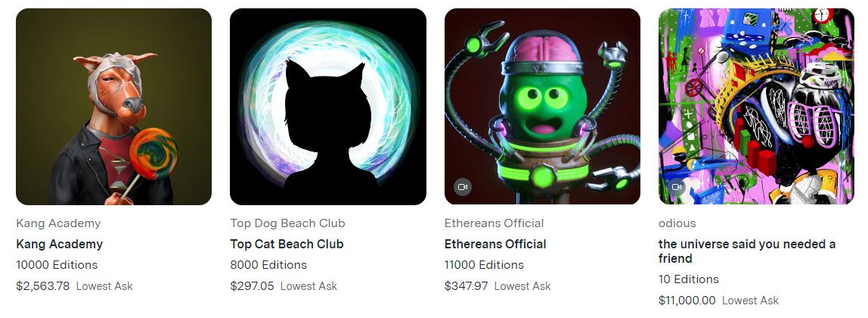Select Top Cat Beach Club title
Image resolution: width=868 pixels, height=318 pixels.
(x=287, y=245)
